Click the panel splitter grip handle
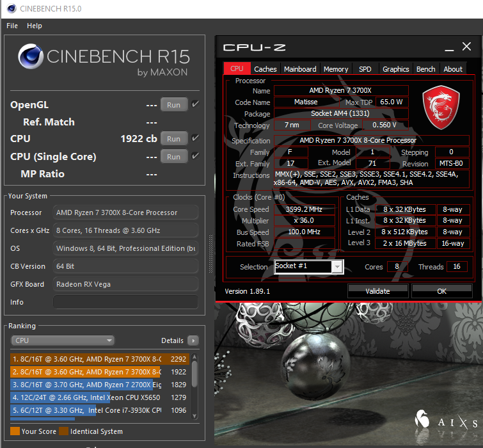Image resolution: width=483 pixels, height=448 pixels. click(210, 254)
